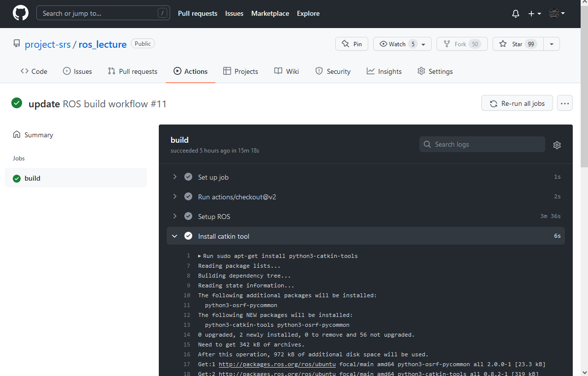Open the Projects tab
This screenshot has height=376, width=588.
coord(240,71)
